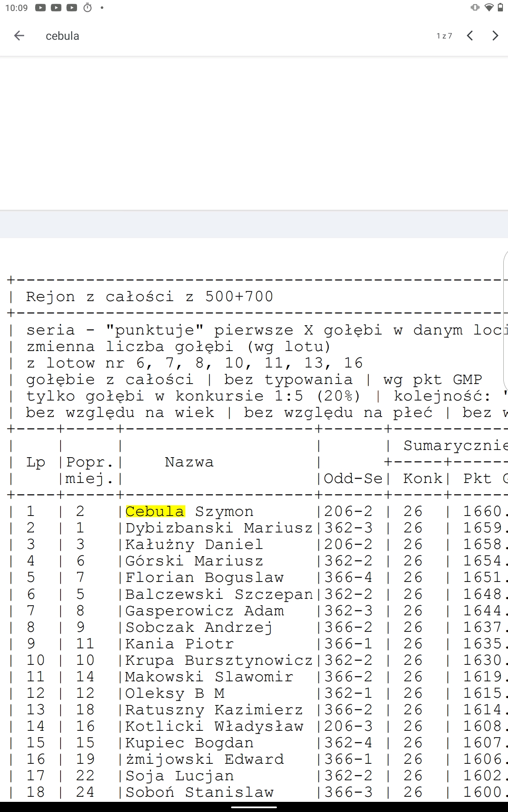This screenshot has height=812, width=508.
Task: Tap the timer icon in the status bar
Action: [x=88, y=8]
